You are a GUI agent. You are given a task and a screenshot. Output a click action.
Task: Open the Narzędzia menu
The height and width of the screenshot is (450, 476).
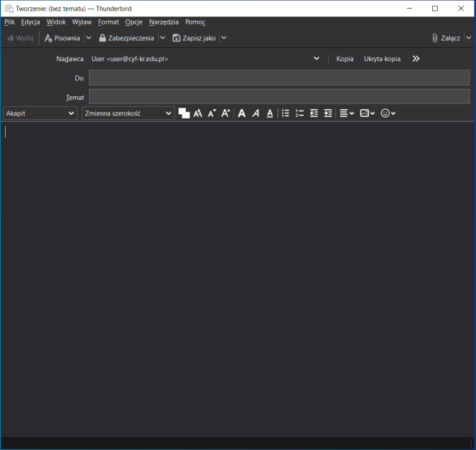164,22
